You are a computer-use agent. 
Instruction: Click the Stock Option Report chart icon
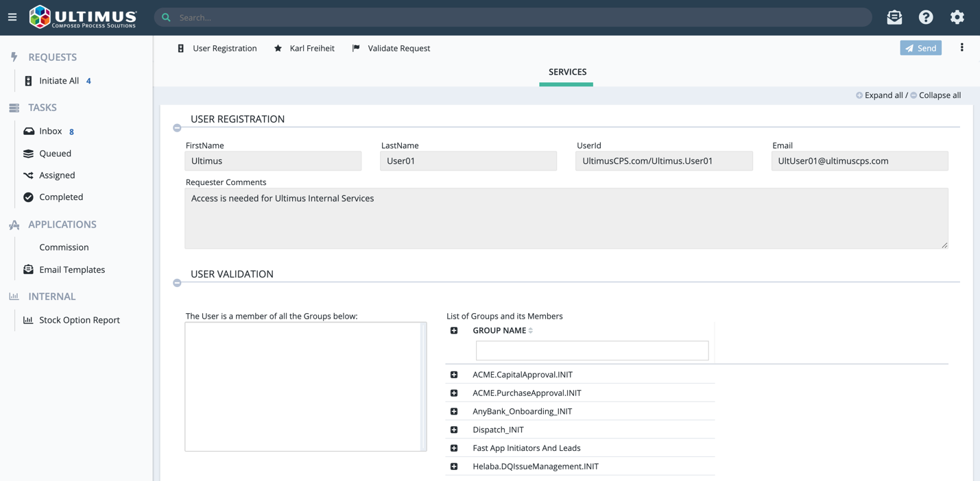click(x=28, y=320)
